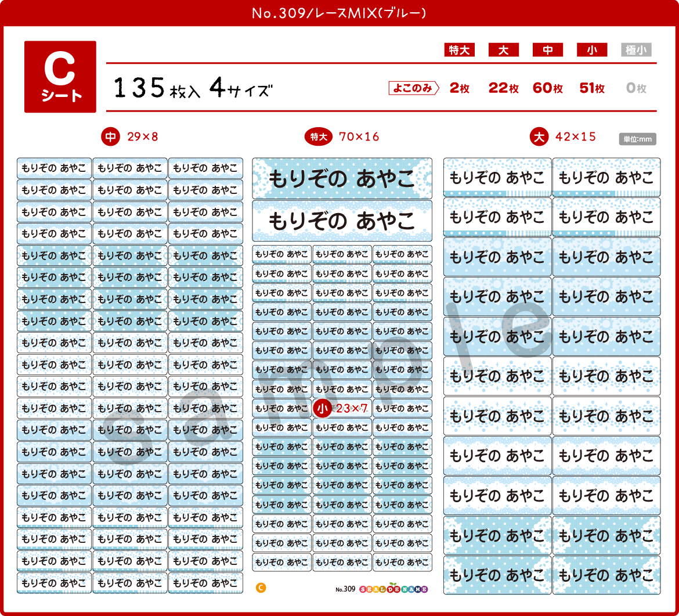This screenshot has height=616, width=679.
Task: Select the 特大 sticker with blue dotted background
Action: pyautogui.click(x=342, y=178)
